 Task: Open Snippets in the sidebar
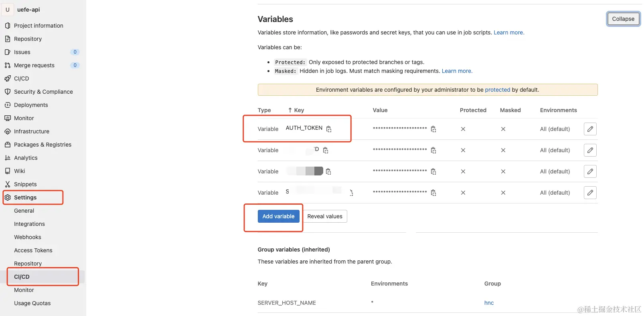point(25,184)
